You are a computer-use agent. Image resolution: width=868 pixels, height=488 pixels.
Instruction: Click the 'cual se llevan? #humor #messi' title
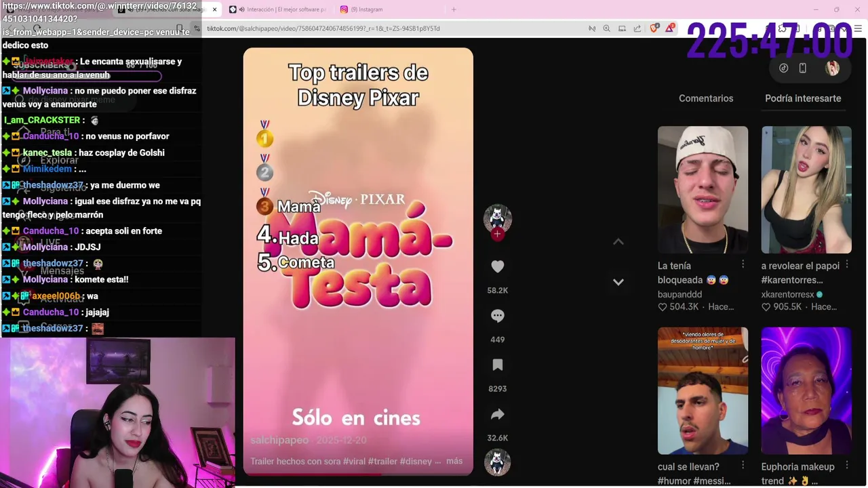point(694,474)
